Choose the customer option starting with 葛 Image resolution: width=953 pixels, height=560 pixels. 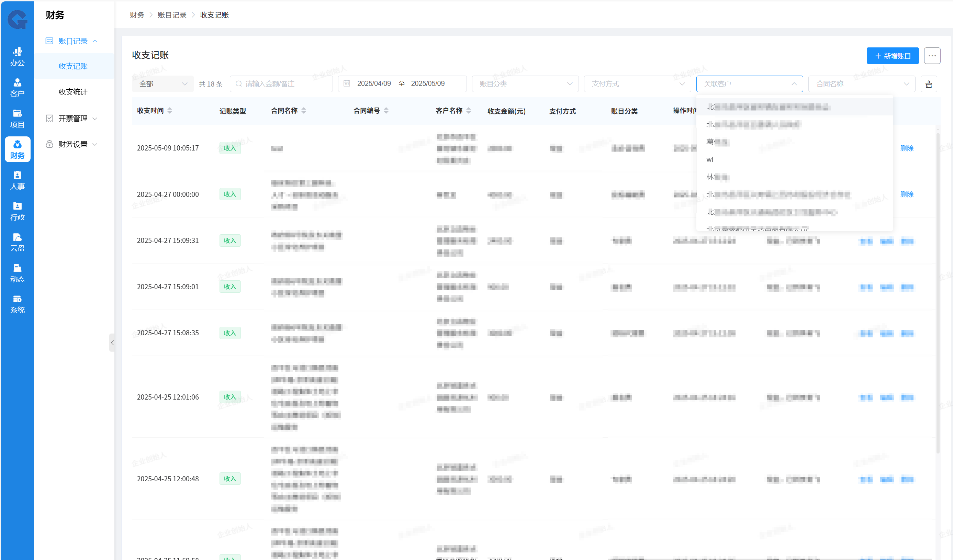pyautogui.click(x=794, y=142)
